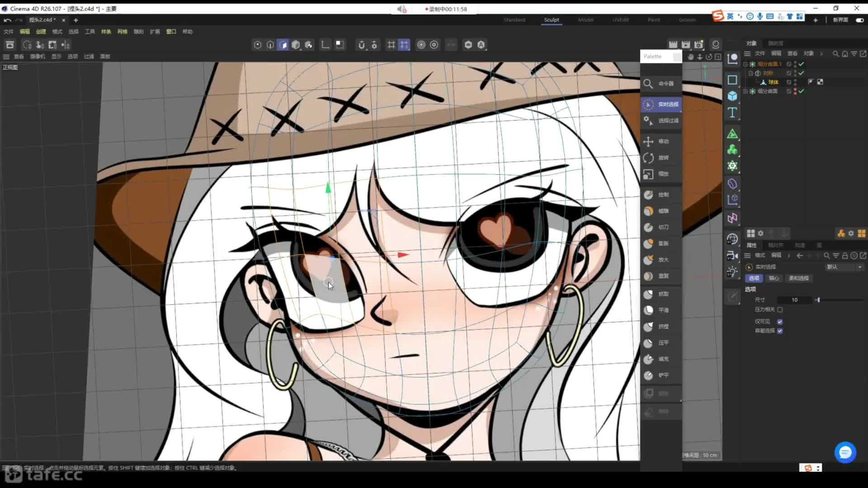Choose the 膨胀 inflate sculpt brush
The width and height of the screenshot is (868, 488).
[660, 244]
